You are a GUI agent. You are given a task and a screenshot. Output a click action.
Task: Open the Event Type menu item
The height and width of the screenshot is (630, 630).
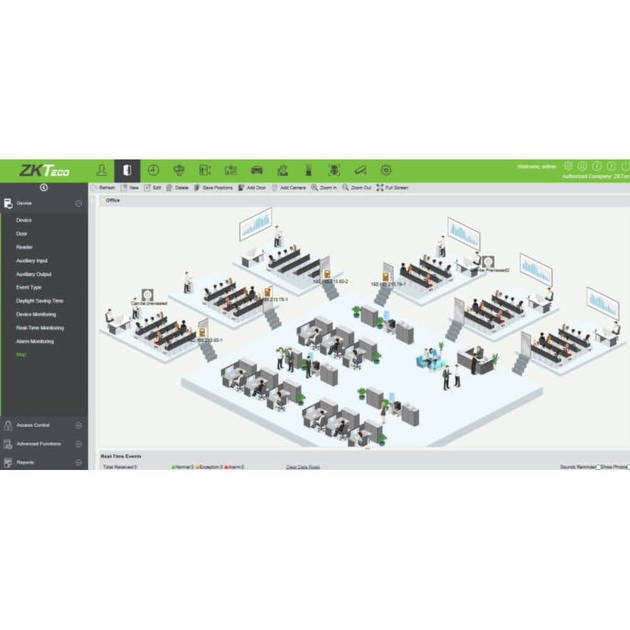[x=29, y=288]
